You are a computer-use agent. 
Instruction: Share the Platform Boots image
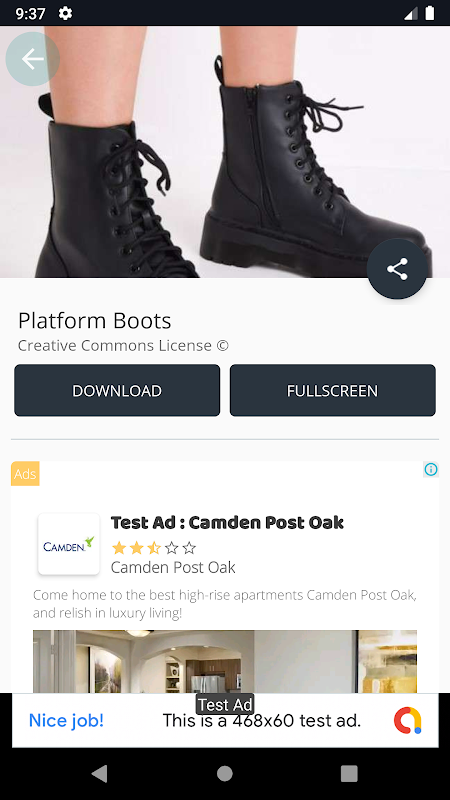pyautogui.click(x=397, y=269)
